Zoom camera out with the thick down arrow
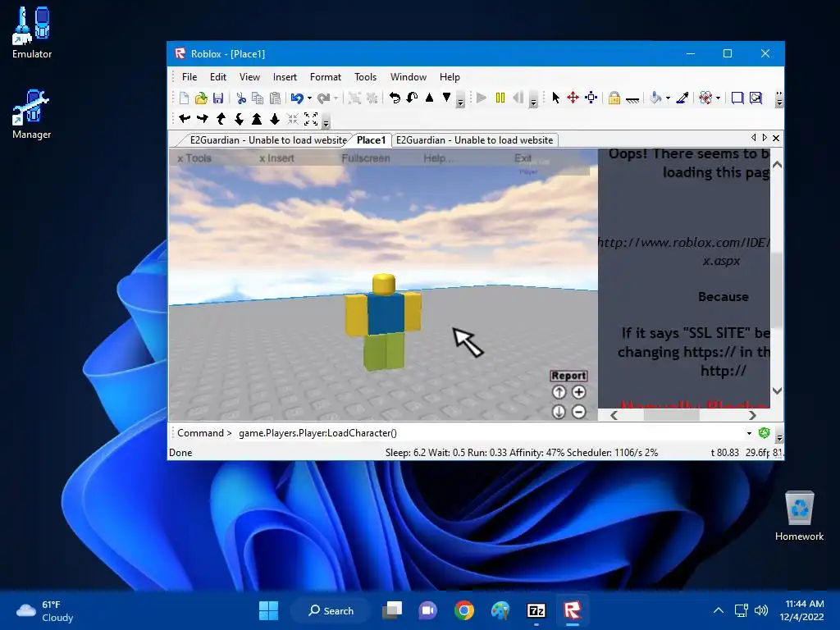840x630 pixels. pos(275,118)
